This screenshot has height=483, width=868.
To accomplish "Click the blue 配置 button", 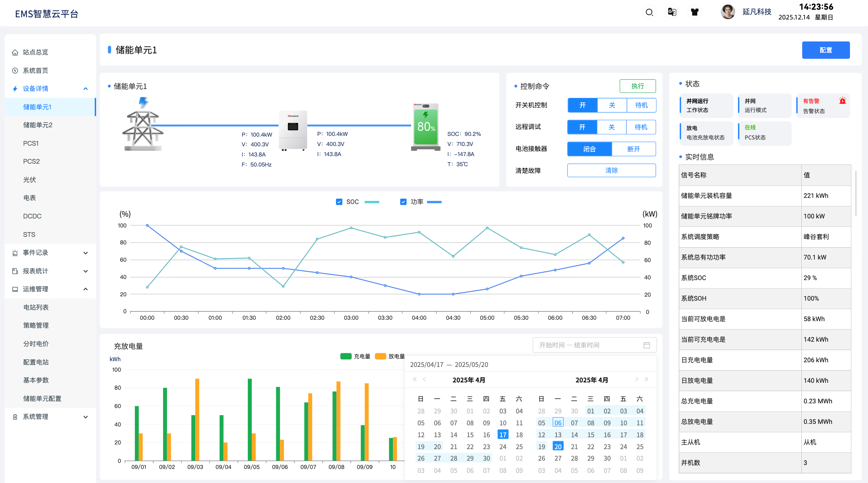I will [x=826, y=50].
